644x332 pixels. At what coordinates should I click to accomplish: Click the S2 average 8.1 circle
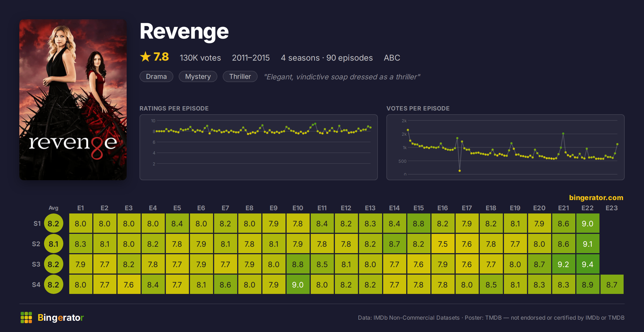(x=53, y=244)
